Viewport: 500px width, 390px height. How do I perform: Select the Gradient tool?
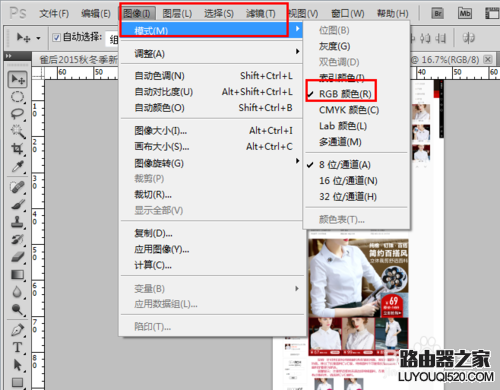coord(17,274)
